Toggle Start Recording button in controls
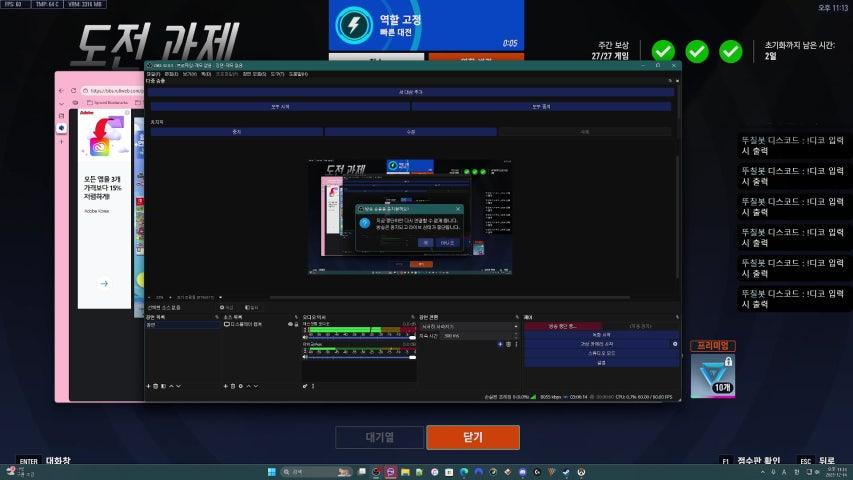Screen dimensions: 853x480 point(601,335)
